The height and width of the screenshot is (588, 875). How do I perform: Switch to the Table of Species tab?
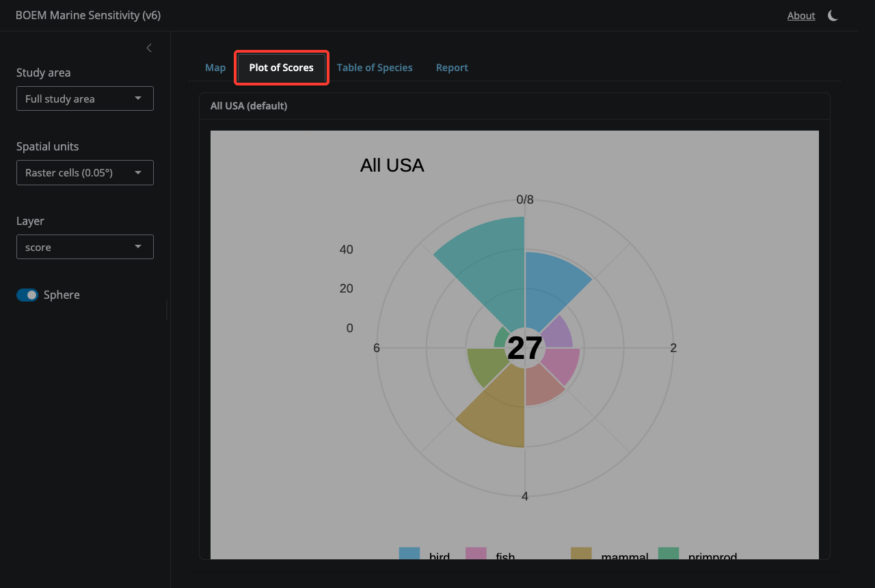pyautogui.click(x=375, y=68)
